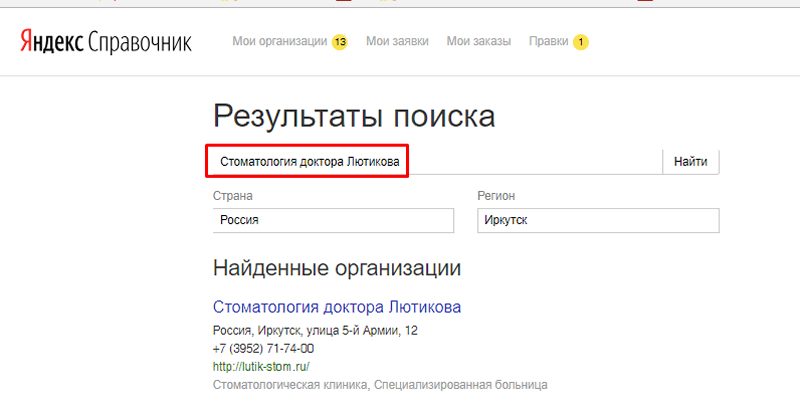Click the Найденные организации heading
Image resolution: width=800 pixels, height=404 pixels.
pos(337,268)
